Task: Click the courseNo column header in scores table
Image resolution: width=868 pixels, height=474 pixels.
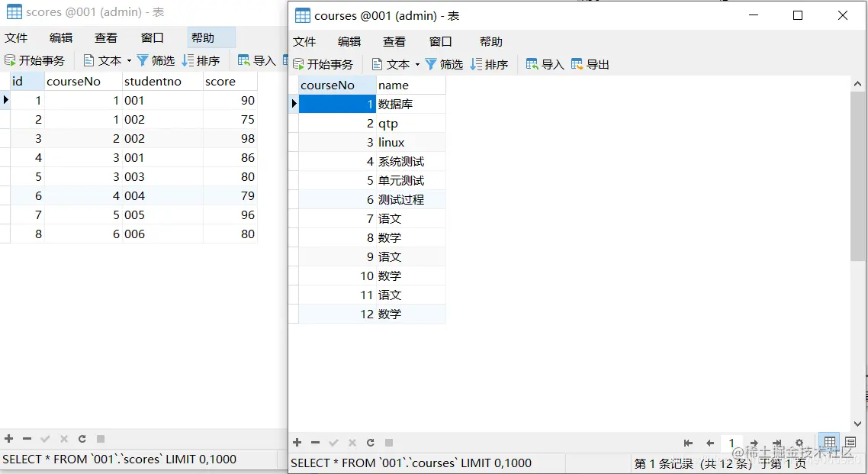Action: [x=83, y=82]
